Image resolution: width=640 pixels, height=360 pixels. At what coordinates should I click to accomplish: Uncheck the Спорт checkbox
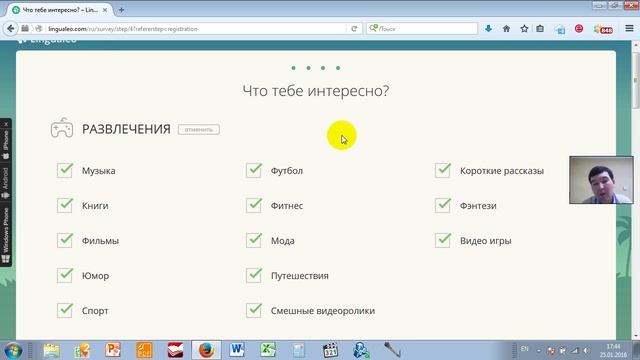64,310
